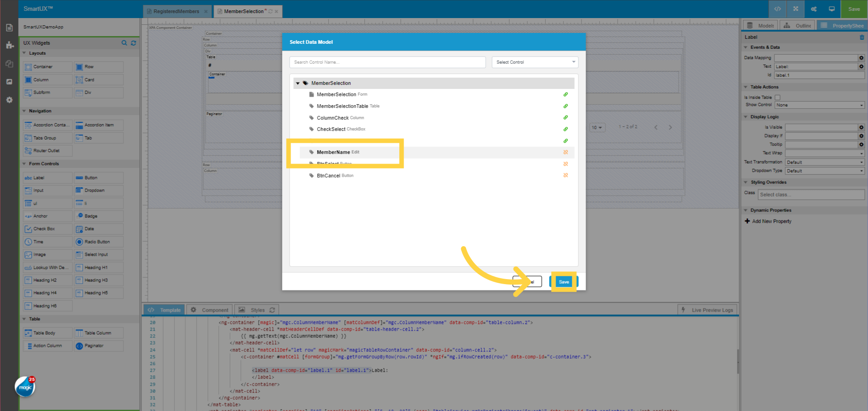Open the Select Control dropdown in dialog
Viewport: 868px width, 411px height.
click(535, 62)
